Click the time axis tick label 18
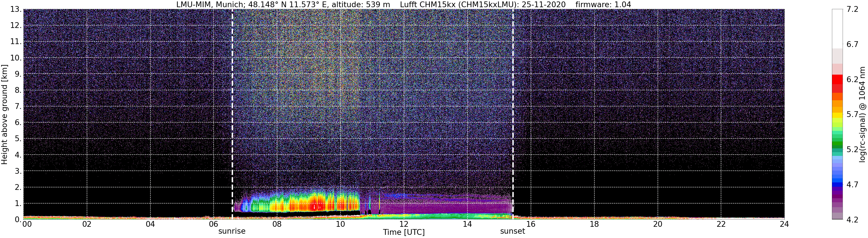The image size is (868, 238). pos(594,224)
